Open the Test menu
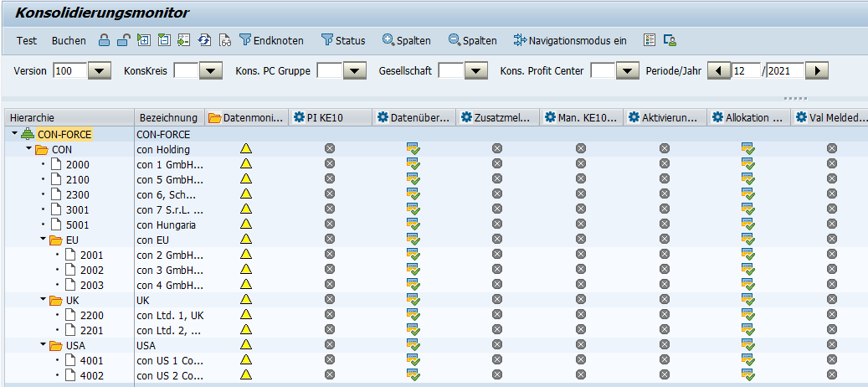The width and height of the screenshot is (868, 387). pyautogui.click(x=27, y=40)
